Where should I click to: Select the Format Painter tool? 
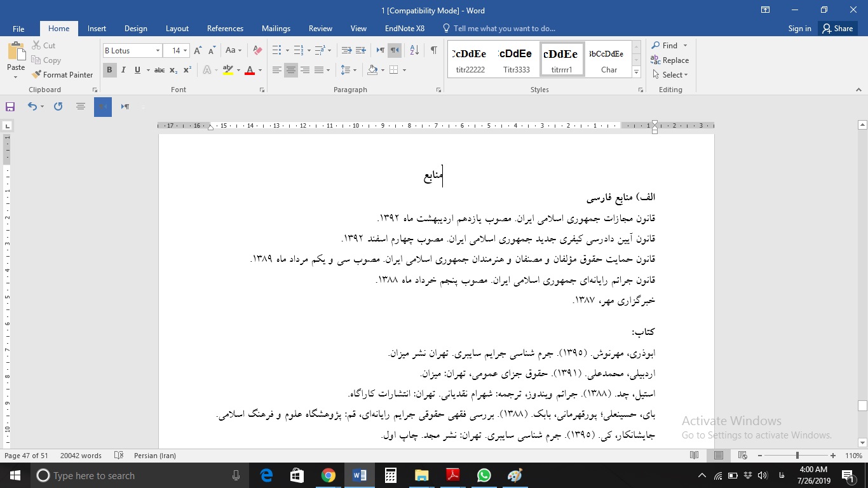point(62,74)
